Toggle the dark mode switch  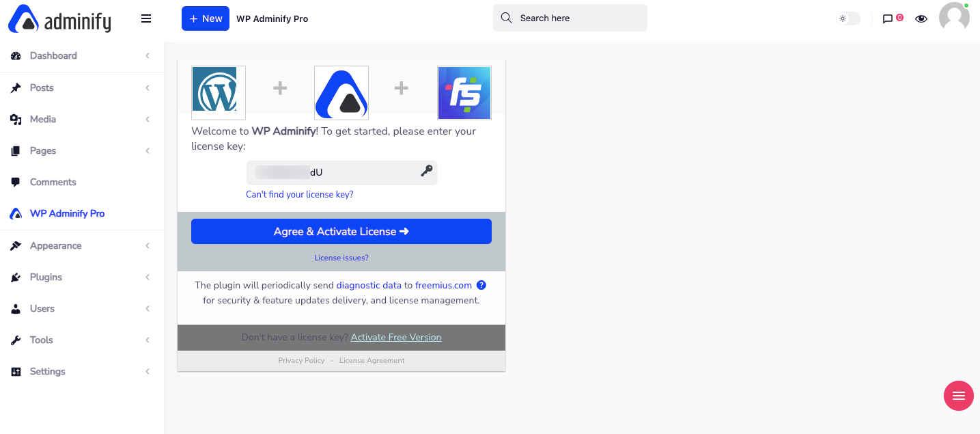[848, 18]
